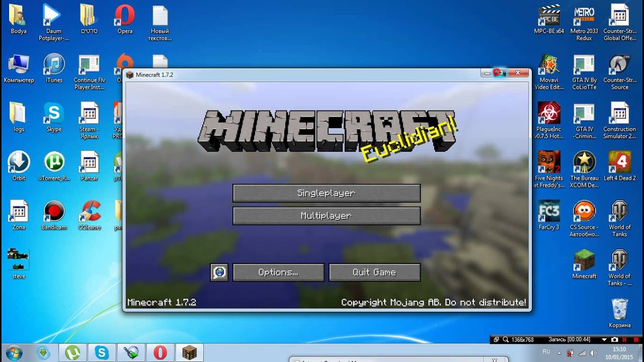This screenshot has height=362, width=644.
Task: Open the volume control in tray
Action: (x=593, y=353)
